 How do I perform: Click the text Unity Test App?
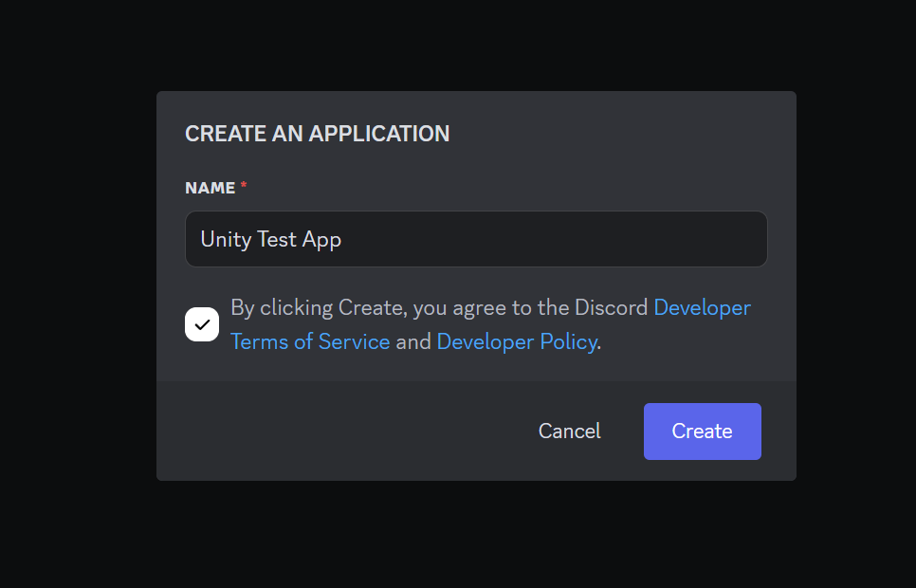coord(270,239)
